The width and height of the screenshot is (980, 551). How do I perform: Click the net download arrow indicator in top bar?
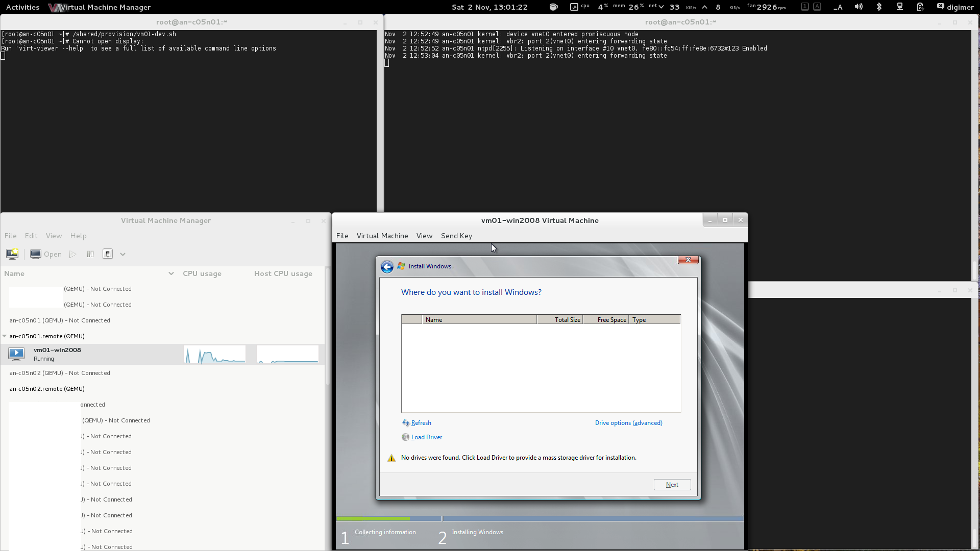661,7
